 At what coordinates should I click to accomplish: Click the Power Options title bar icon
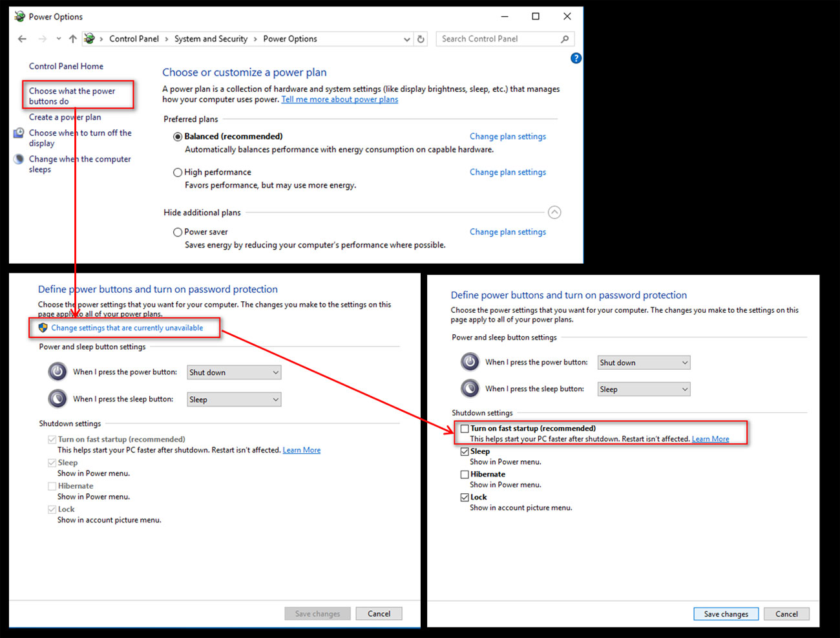(19, 16)
